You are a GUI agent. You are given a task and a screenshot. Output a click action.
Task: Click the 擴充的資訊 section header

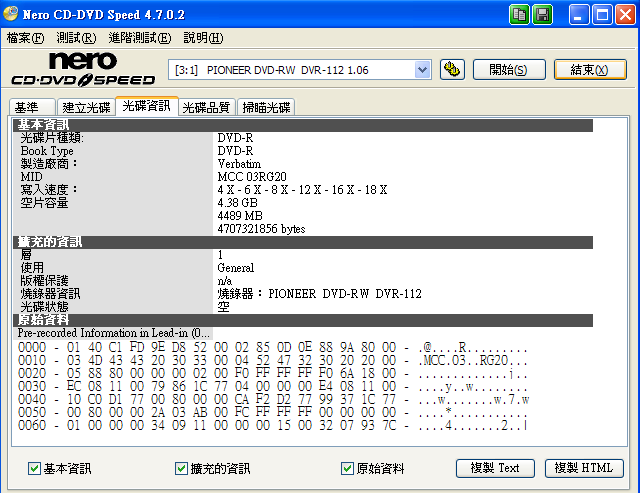tap(303, 242)
